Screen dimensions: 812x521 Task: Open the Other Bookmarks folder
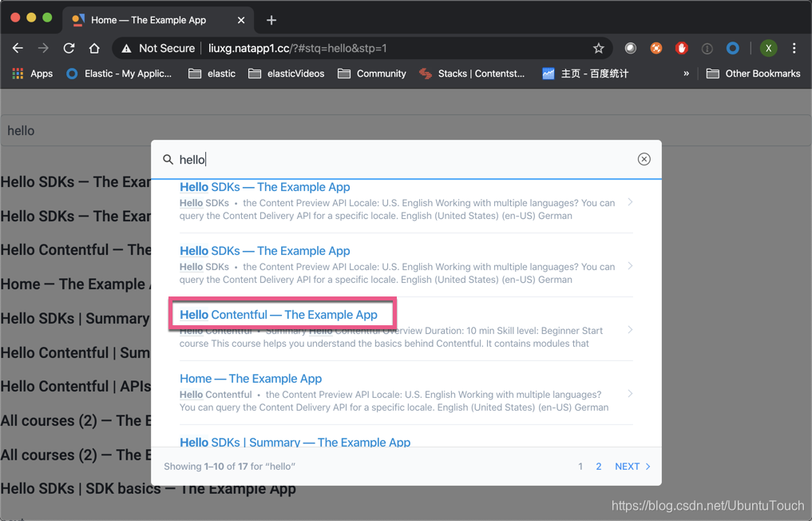(x=754, y=74)
